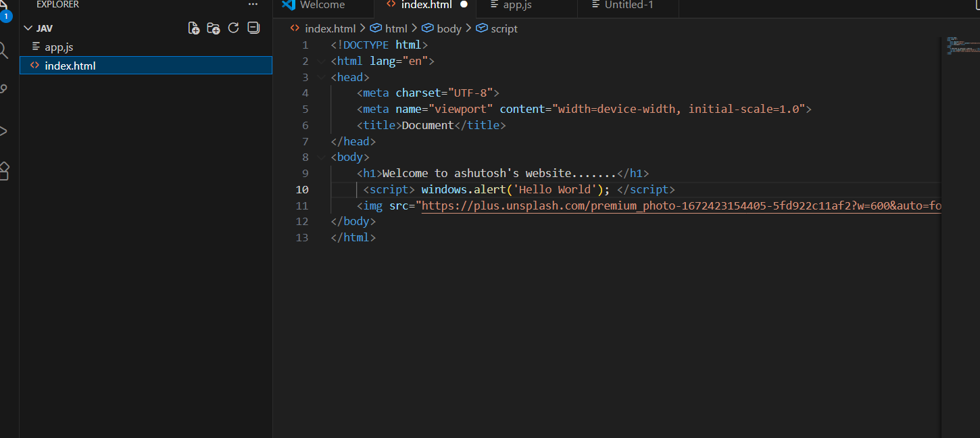Click the unsaved dot on index.html tab
This screenshot has height=438, width=980.
(464, 5)
